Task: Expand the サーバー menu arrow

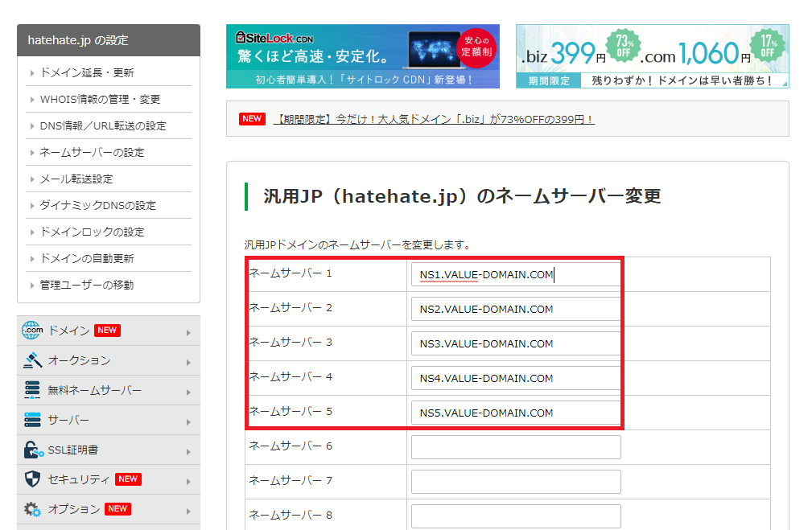Action: pos(188,422)
